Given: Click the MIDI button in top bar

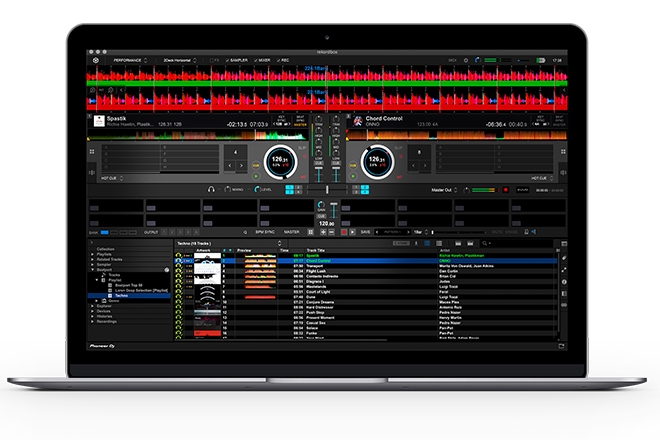Looking at the screenshot, I should [452, 60].
